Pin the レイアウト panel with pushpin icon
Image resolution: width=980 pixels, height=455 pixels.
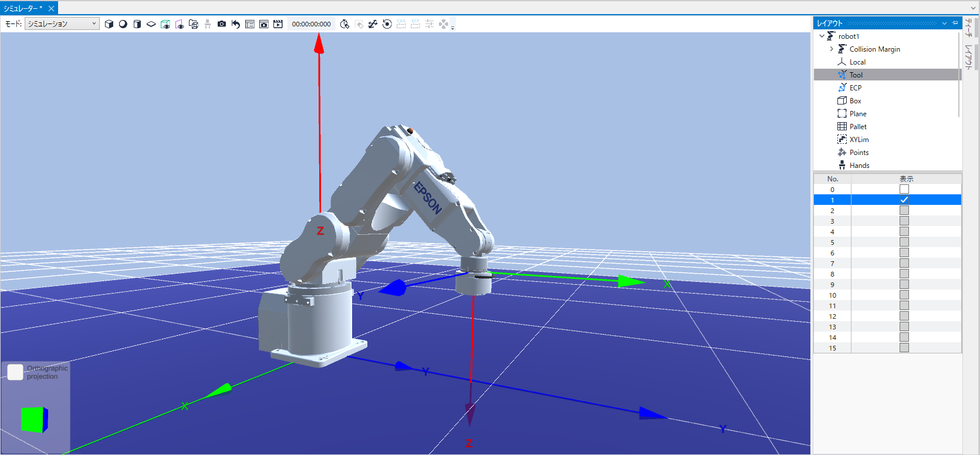[955, 23]
